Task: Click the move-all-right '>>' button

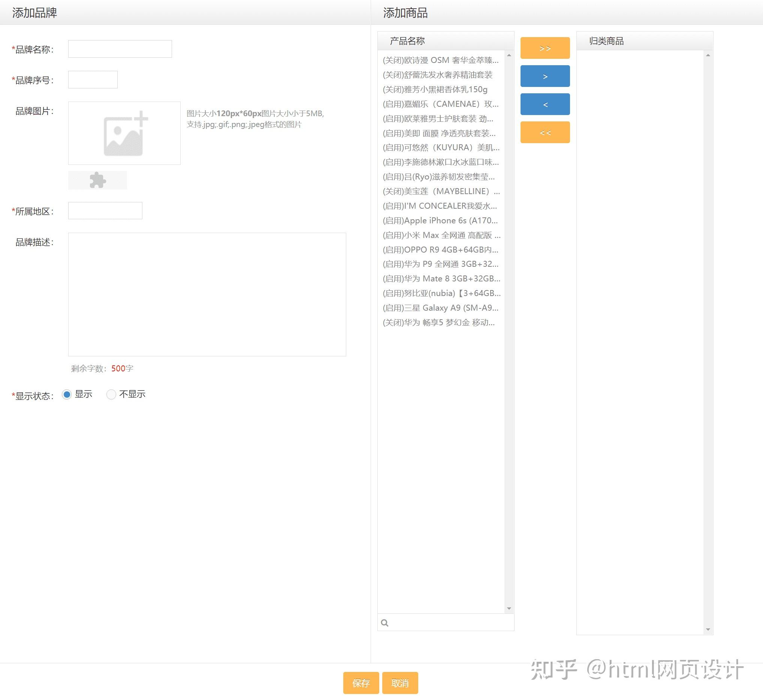Action: [545, 48]
